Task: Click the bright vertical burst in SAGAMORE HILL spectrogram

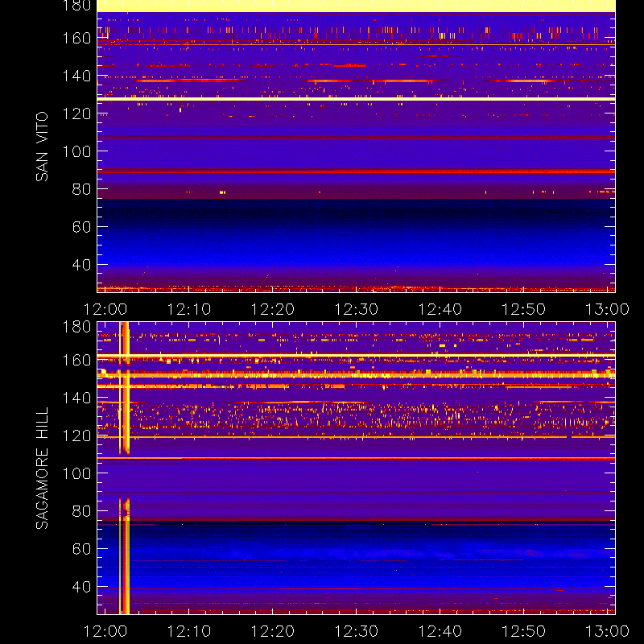Action: [x=125, y=469]
